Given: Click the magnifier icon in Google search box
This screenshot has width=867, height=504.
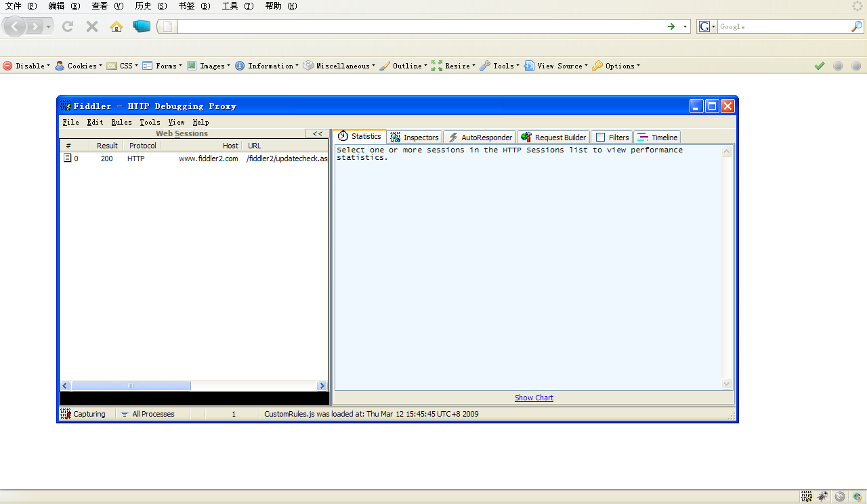Looking at the screenshot, I should click(x=857, y=26).
